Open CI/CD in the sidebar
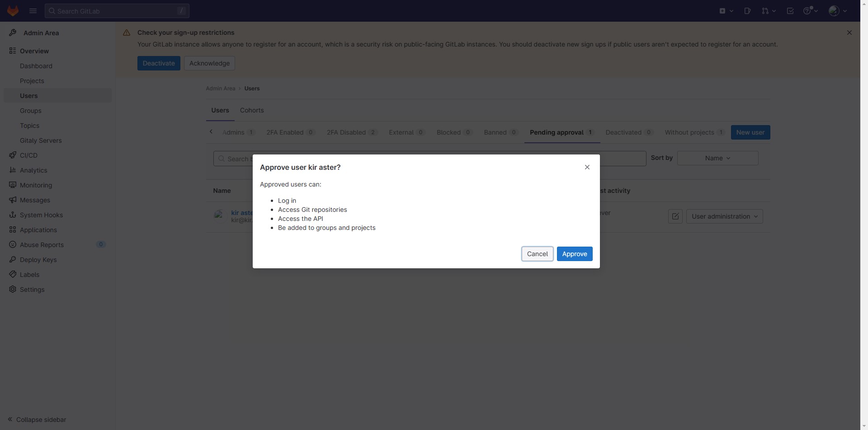The width and height of the screenshot is (868, 430). pos(57,155)
